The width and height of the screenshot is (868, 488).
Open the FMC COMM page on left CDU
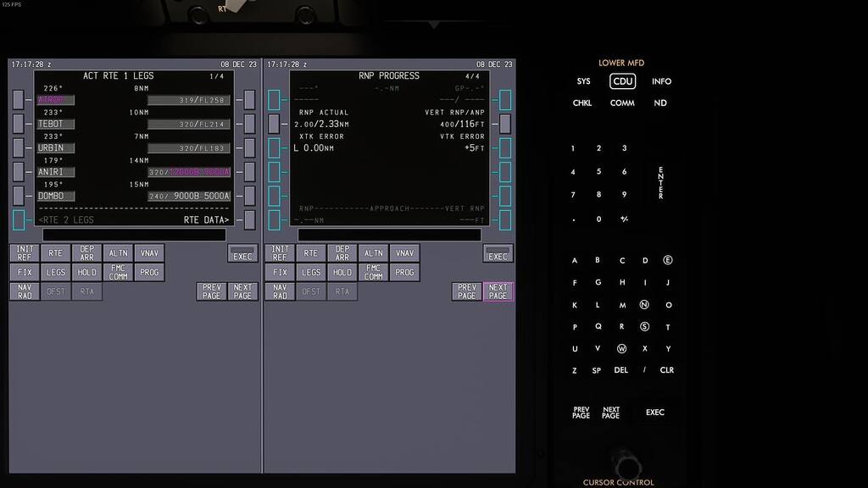pos(120,271)
